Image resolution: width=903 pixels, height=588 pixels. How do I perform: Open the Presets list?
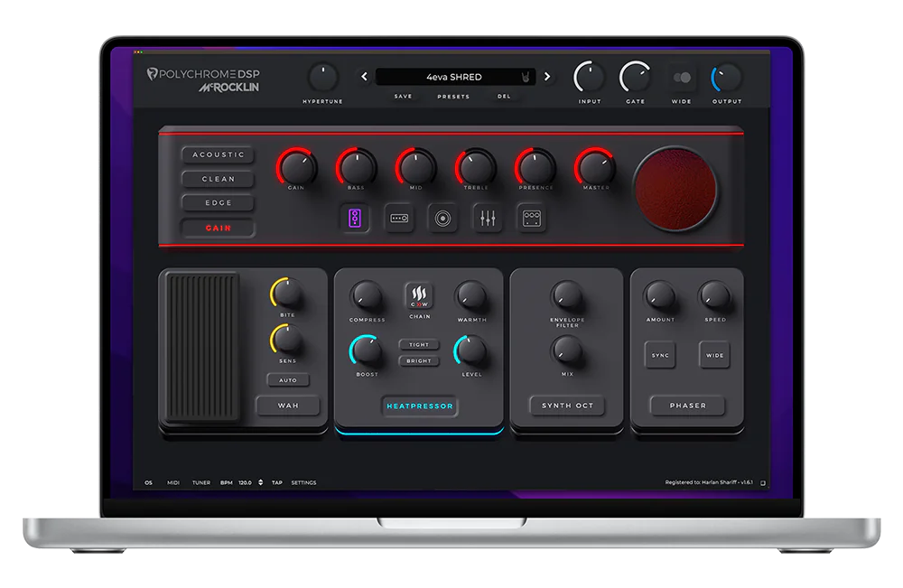(x=453, y=96)
